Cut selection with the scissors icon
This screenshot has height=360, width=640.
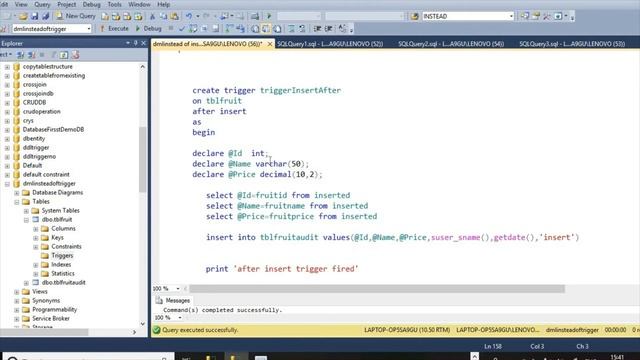152,16
